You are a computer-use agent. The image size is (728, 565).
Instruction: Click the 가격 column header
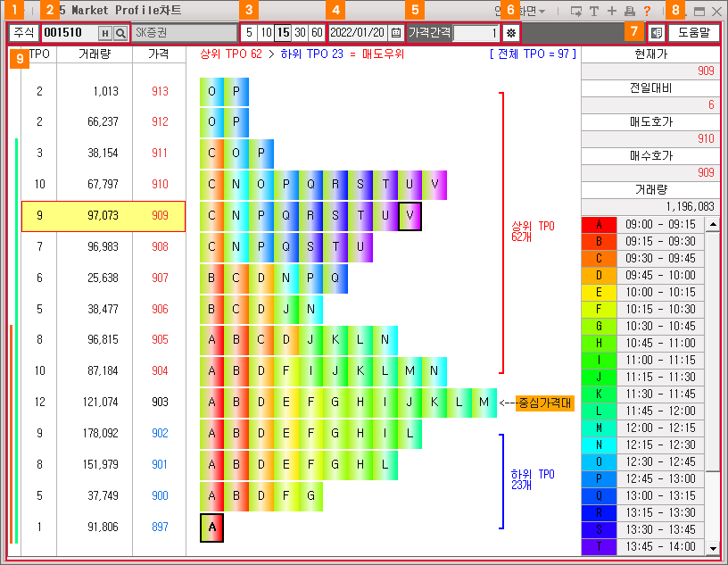tap(159, 54)
